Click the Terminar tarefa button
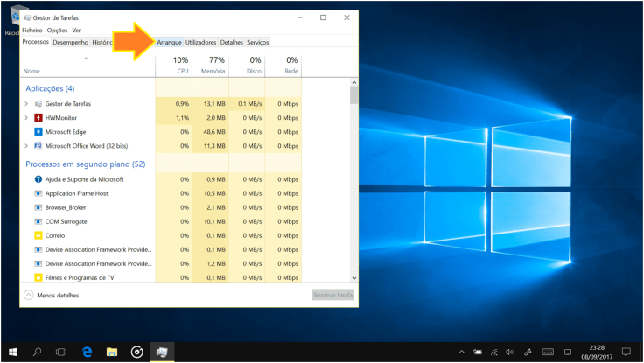 coord(332,296)
